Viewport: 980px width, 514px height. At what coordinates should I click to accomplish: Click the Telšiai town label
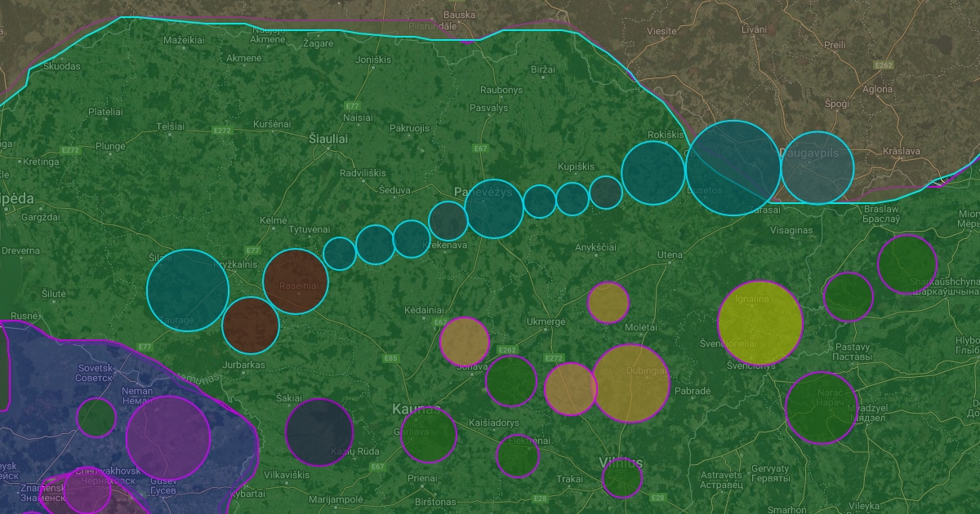(x=171, y=127)
